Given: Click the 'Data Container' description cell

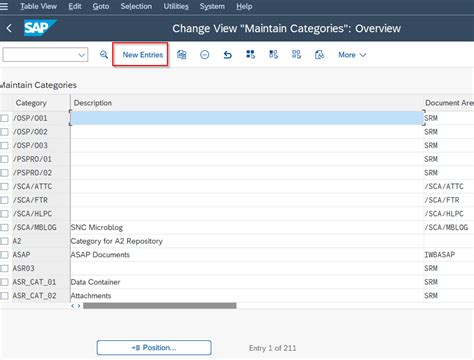Looking at the screenshot, I should [247, 282].
